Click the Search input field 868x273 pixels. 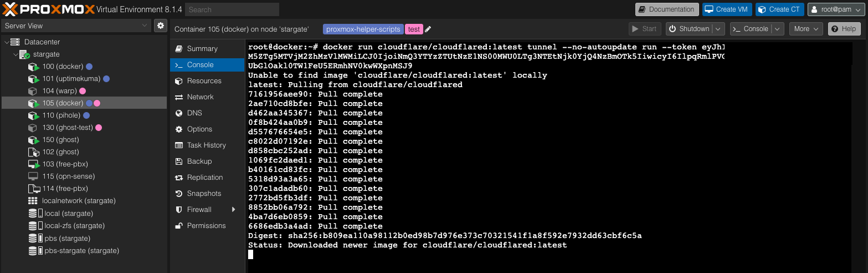coord(232,9)
